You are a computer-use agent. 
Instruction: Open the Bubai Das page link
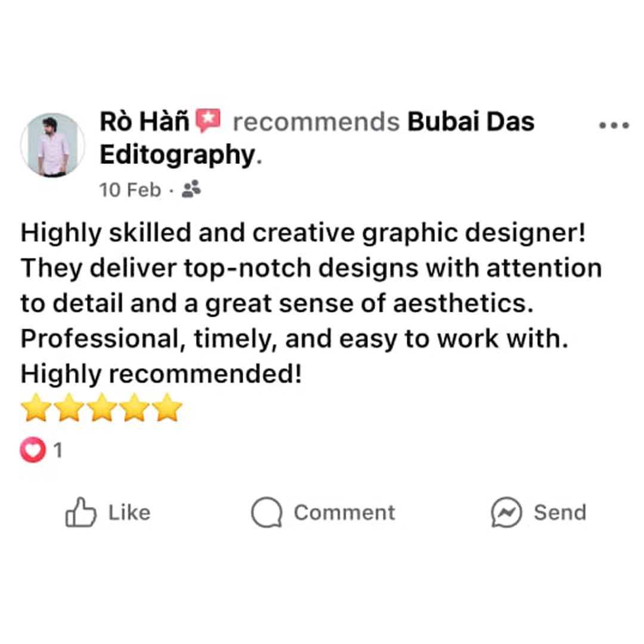[470, 122]
